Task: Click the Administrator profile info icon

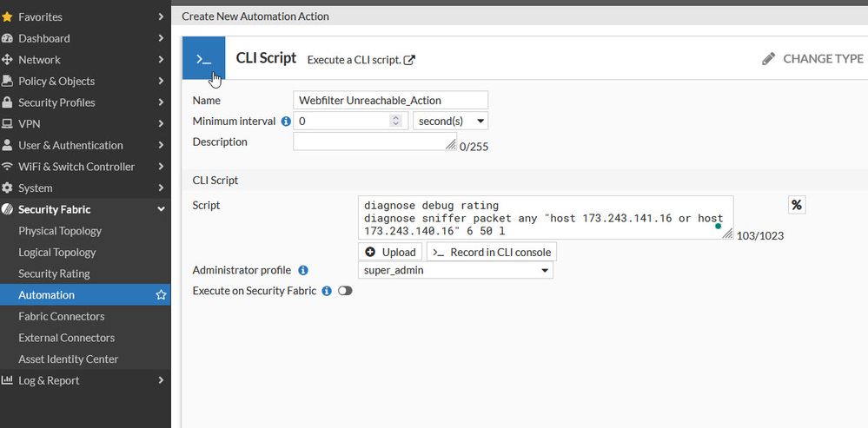Action: point(303,271)
